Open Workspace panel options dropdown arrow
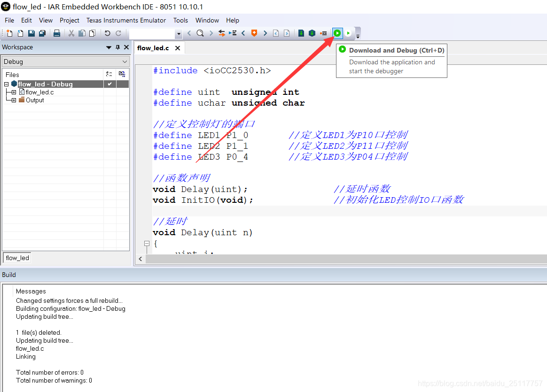This screenshot has width=547, height=392. 109,47
